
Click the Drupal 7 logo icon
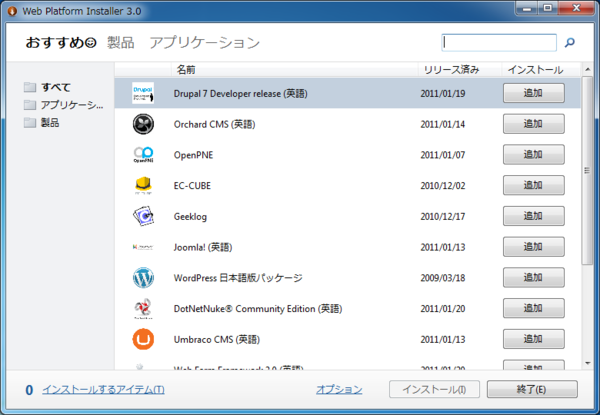pyautogui.click(x=143, y=93)
